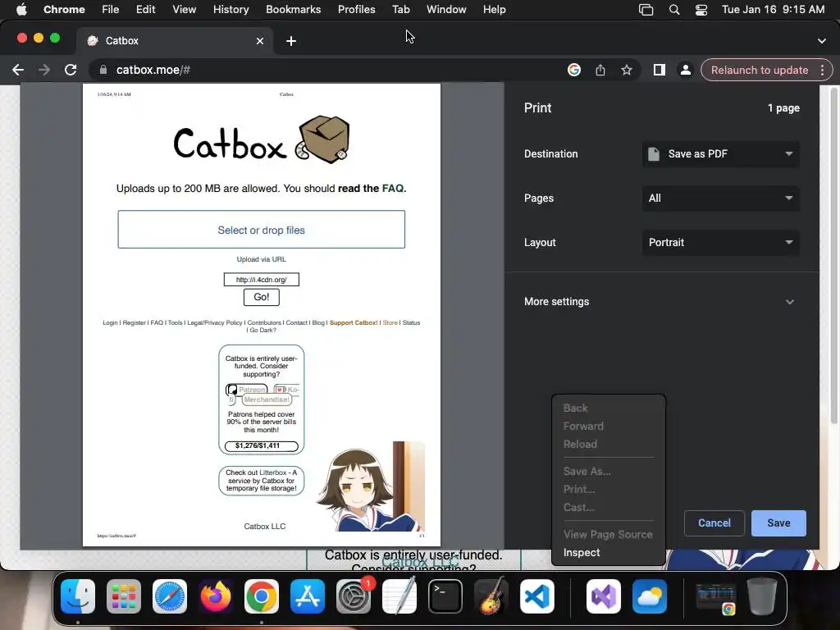Click the browser forward arrow

[x=44, y=70]
